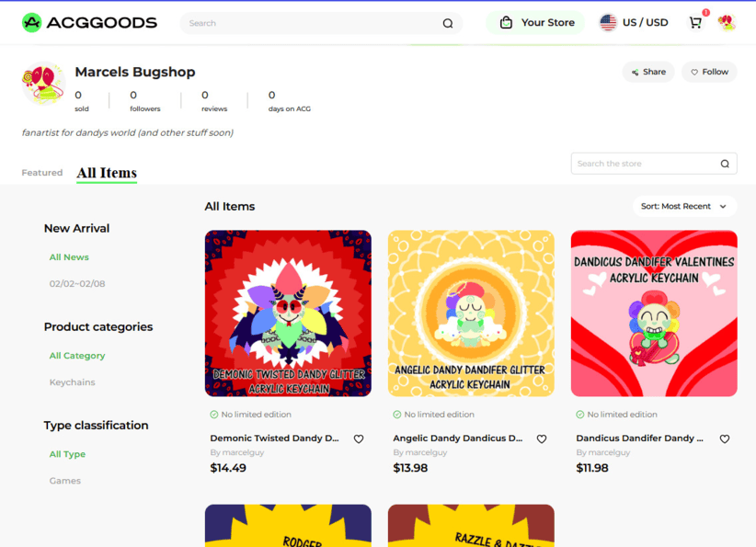Viewport: 756px width, 547px height.
Task: Open the Sort: Most Recent dropdown
Action: pos(683,207)
